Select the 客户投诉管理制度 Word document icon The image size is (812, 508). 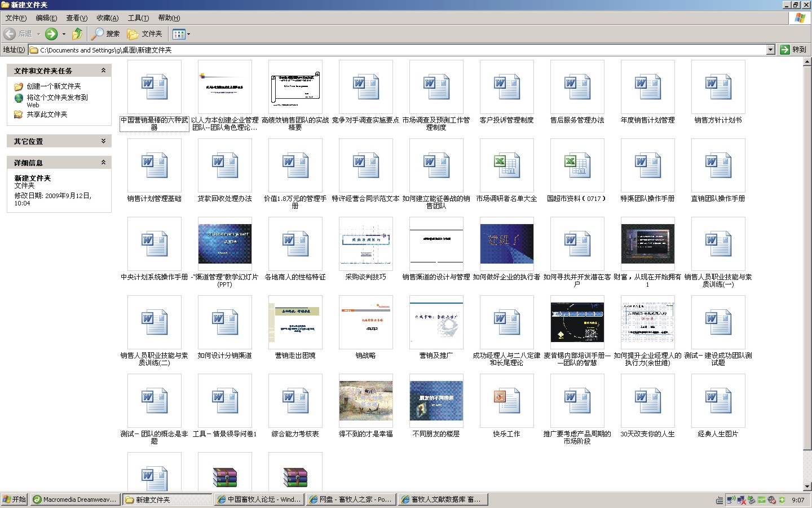coord(506,87)
